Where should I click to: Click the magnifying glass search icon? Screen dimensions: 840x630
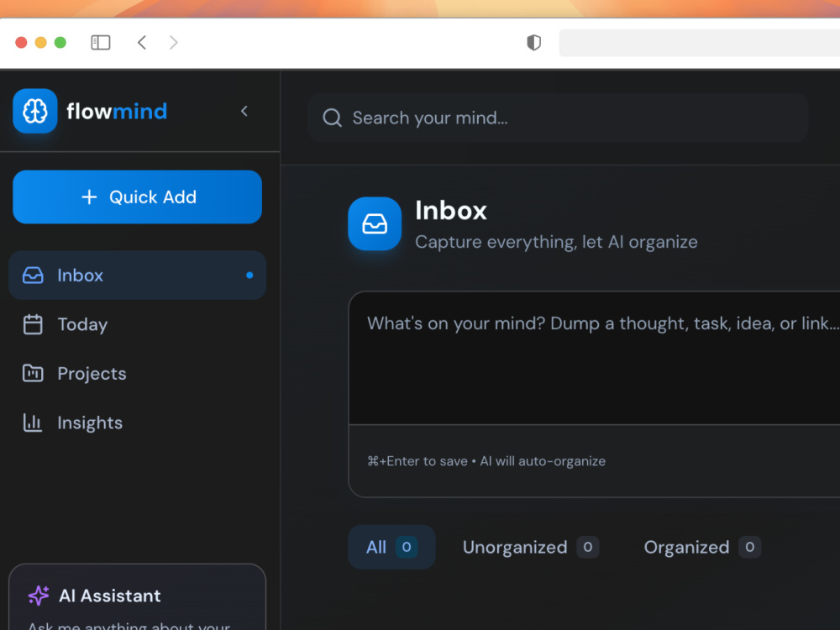click(x=332, y=118)
